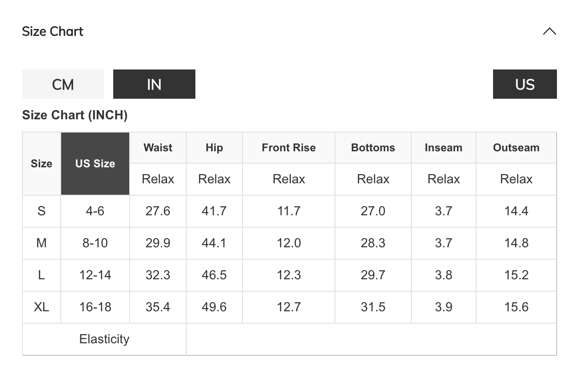Select the L size row label
588x373 pixels.
coord(42,275)
